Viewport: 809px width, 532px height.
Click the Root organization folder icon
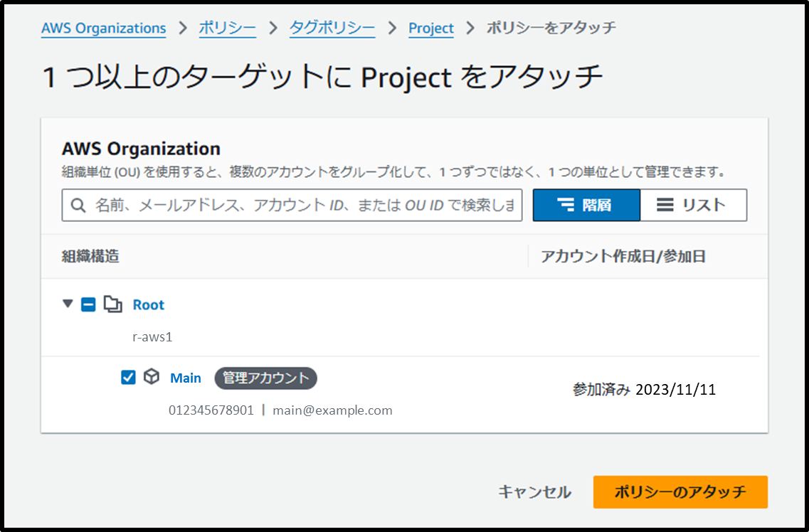click(x=113, y=304)
